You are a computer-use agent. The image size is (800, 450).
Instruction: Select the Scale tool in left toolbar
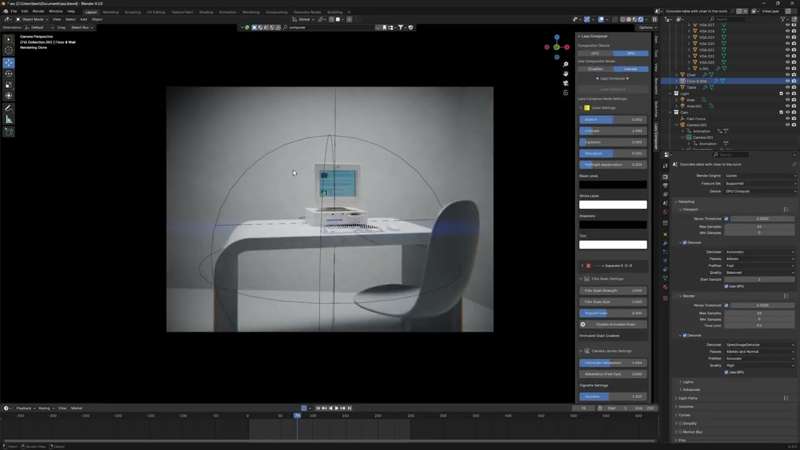pyautogui.click(x=9, y=85)
